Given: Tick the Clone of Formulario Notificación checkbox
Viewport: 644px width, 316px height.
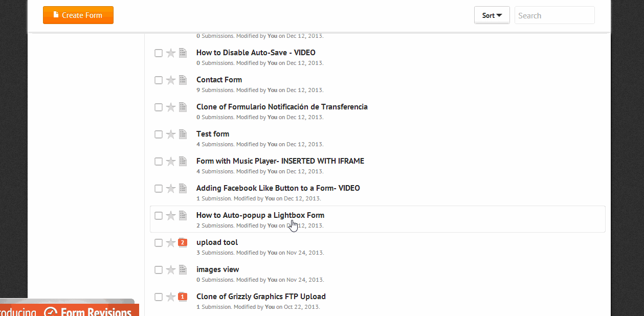Looking at the screenshot, I should (159, 107).
